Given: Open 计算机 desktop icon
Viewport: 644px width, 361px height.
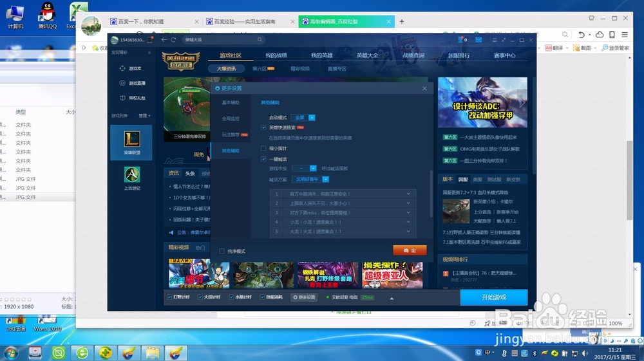Looking at the screenshot, I should pyautogui.click(x=15, y=15).
